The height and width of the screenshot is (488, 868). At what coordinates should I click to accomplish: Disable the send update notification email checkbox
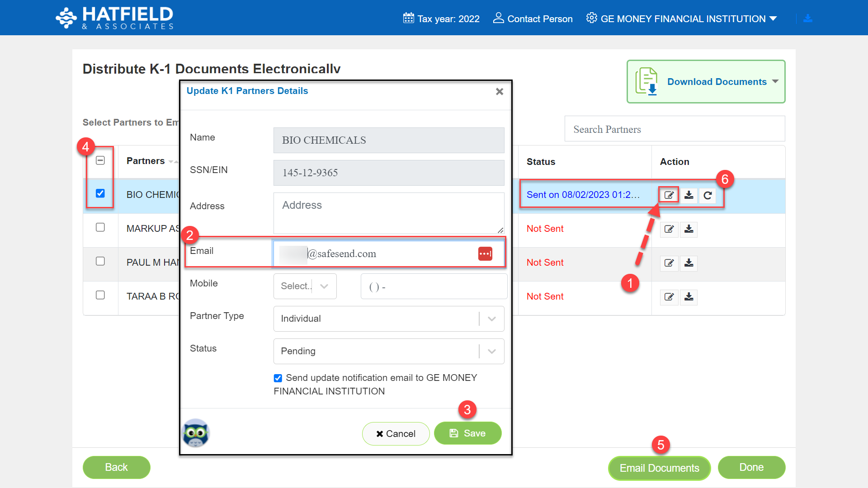(x=277, y=378)
